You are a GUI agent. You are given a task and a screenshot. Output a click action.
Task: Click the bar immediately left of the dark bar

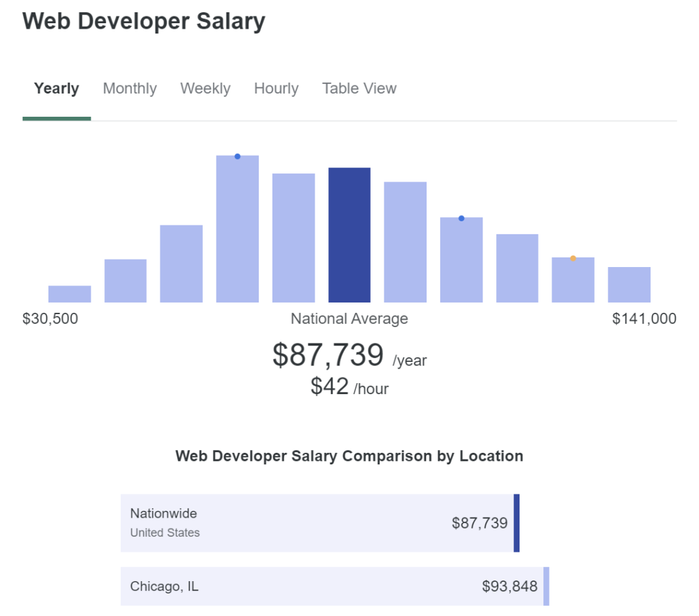294,238
